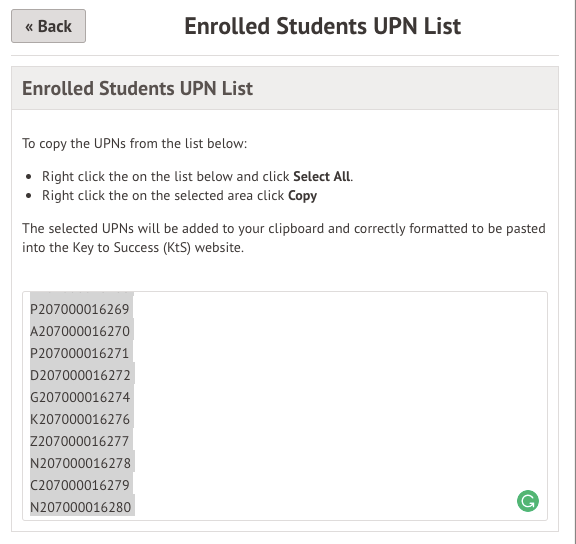Select the P207000016271 entry
Image resolution: width=576 pixels, height=544 pixels.
coord(79,353)
